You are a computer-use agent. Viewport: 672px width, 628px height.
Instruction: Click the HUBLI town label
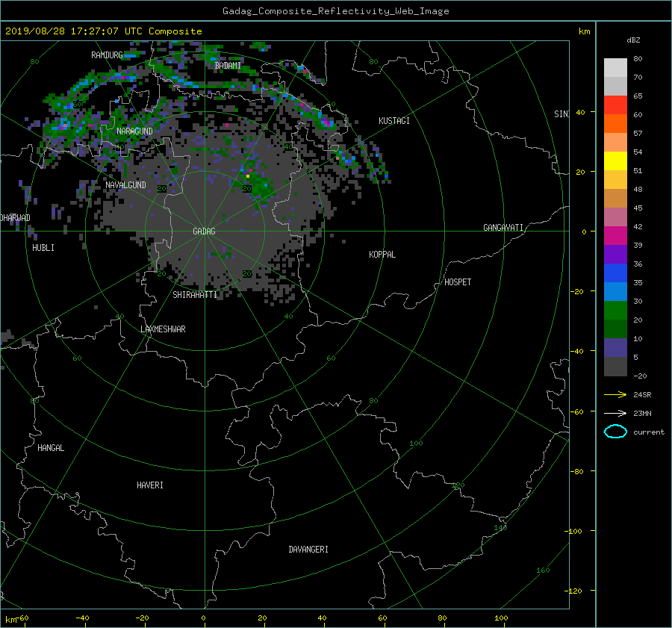43,248
